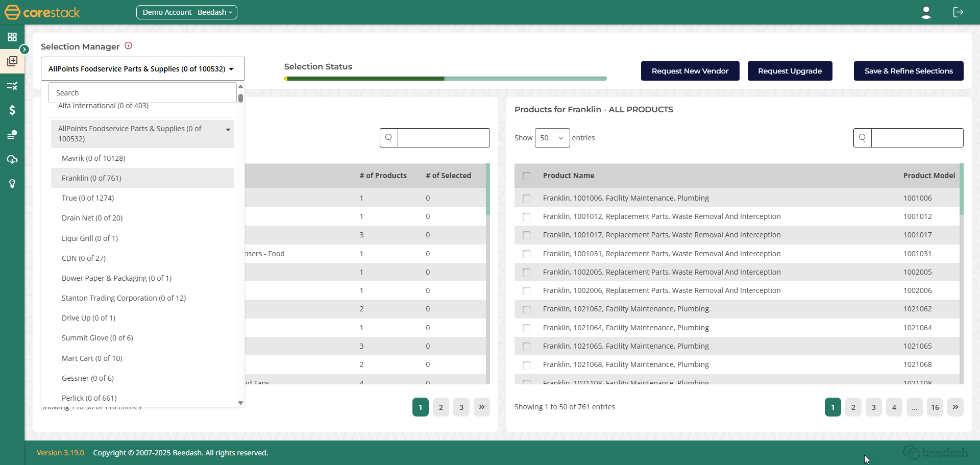Sort by Product Name column header
The width and height of the screenshot is (980, 465).
569,176
